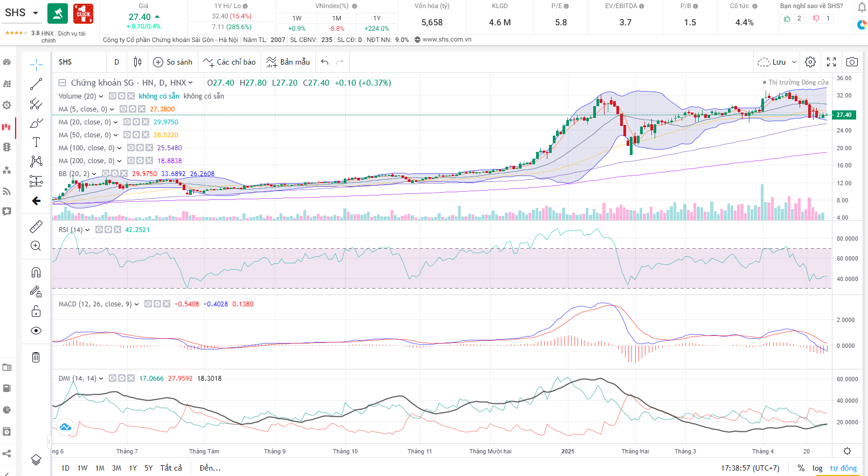
Task: Select the text annotation tool
Action: point(36,142)
